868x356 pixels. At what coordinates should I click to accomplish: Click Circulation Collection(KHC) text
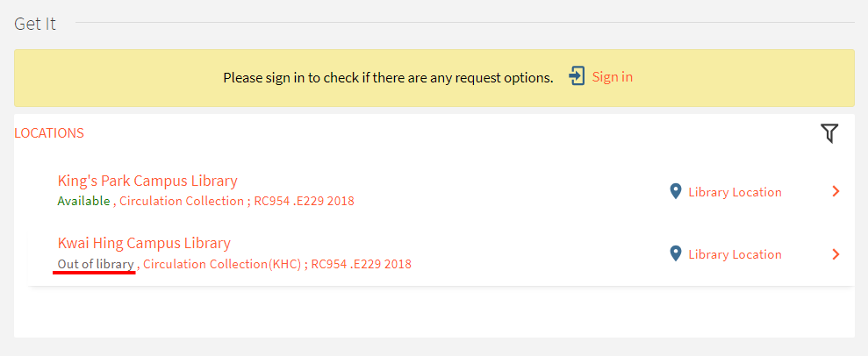tap(222, 264)
